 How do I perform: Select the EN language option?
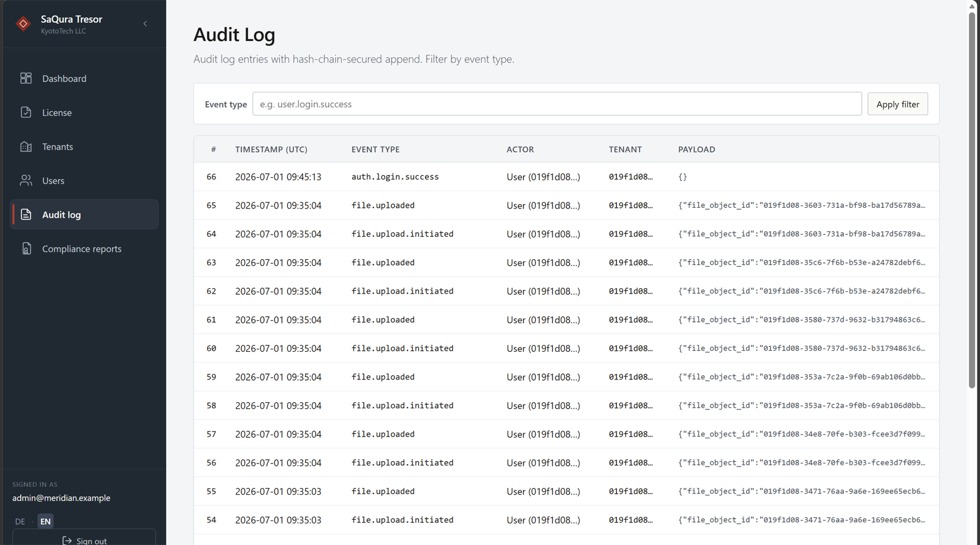(45, 522)
